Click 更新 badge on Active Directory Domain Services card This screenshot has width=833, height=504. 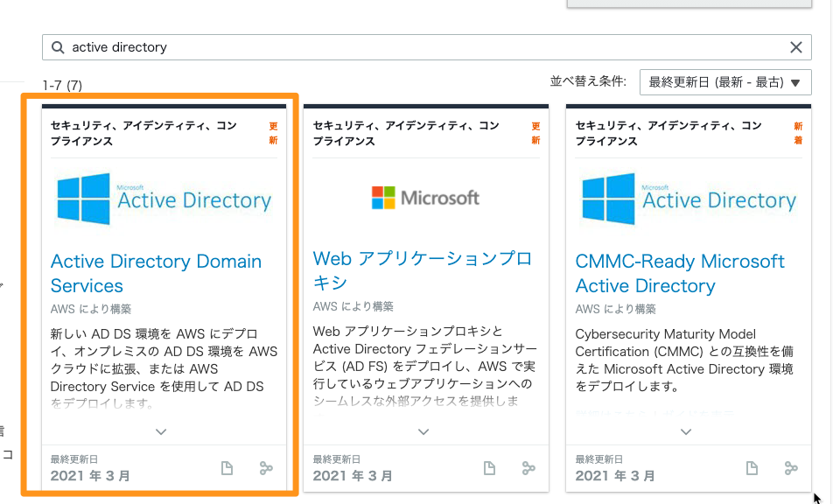click(273, 133)
